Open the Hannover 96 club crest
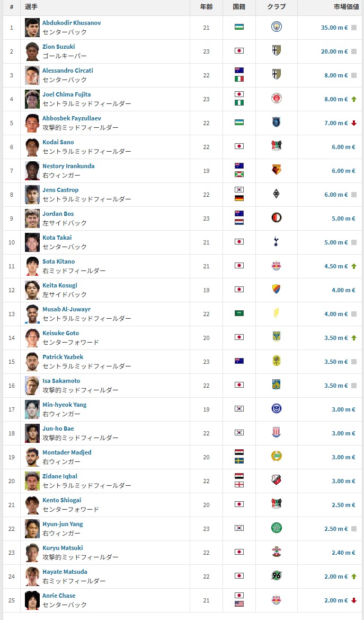This screenshot has width=364, height=620. (276, 576)
